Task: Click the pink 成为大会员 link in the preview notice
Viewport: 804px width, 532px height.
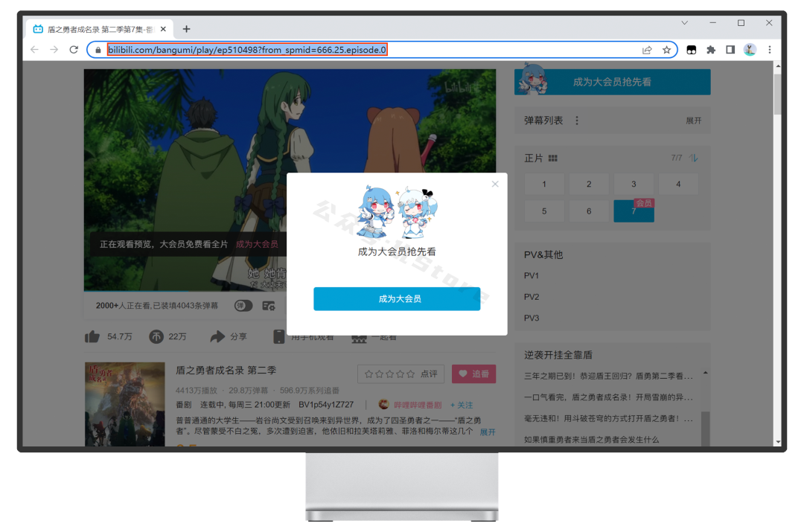Action: point(257,244)
